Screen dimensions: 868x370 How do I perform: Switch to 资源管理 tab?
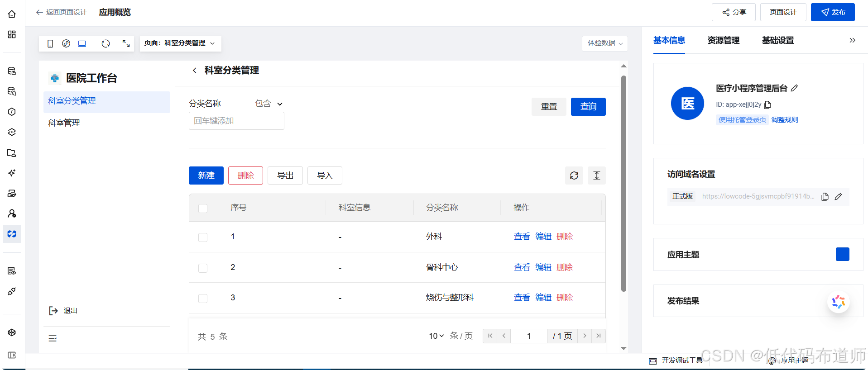[x=724, y=40]
